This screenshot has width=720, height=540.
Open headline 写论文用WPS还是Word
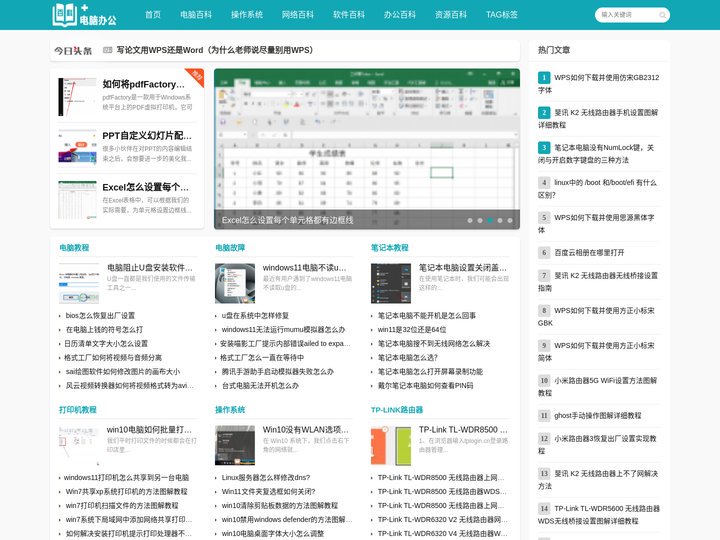(x=214, y=50)
